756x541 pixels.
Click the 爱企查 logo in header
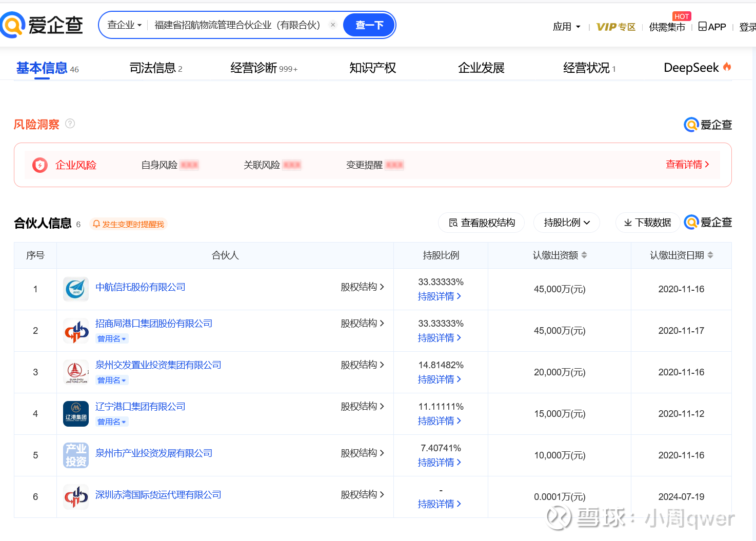point(42,25)
